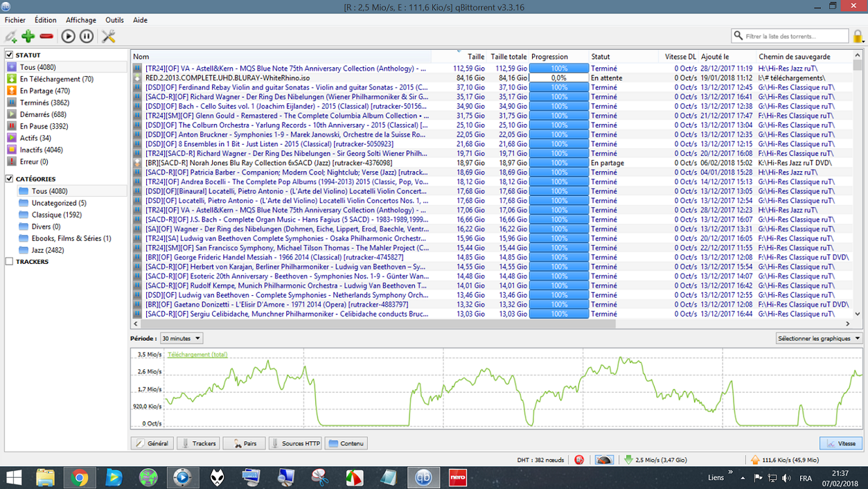The image size is (868, 489).
Task: Open the Affichage menu
Action: coord(81,20)
